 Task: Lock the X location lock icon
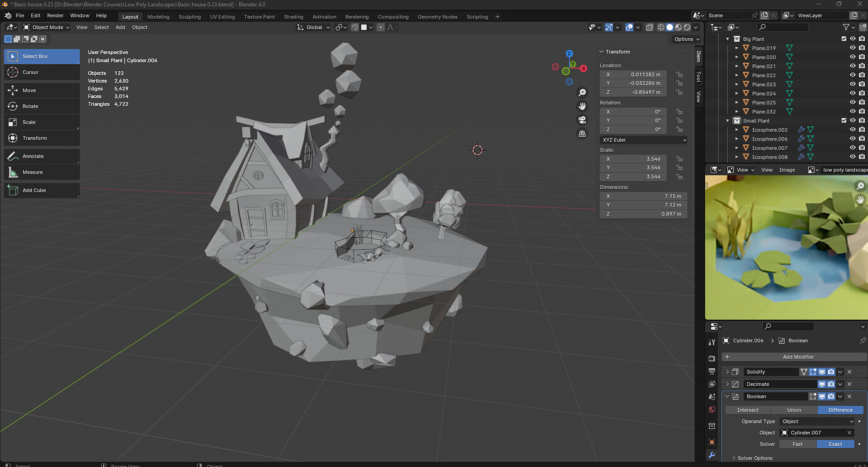(679, 74)
